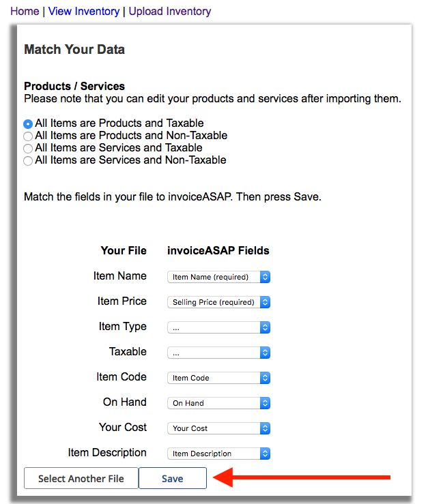Open the Item Code field dropdown

click(x=218, y=378)
